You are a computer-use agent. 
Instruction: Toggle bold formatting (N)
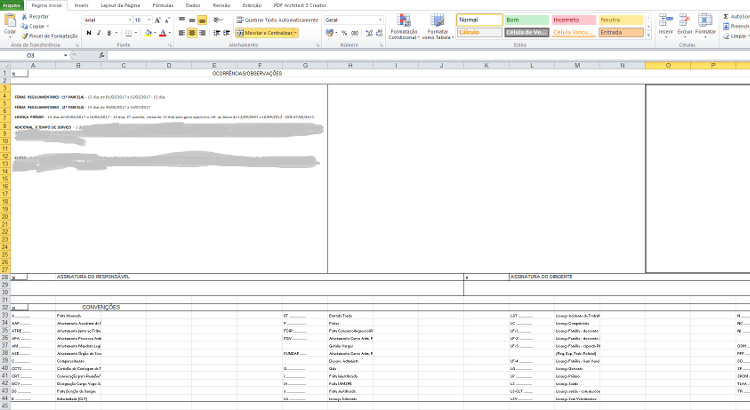coord(88,33)
